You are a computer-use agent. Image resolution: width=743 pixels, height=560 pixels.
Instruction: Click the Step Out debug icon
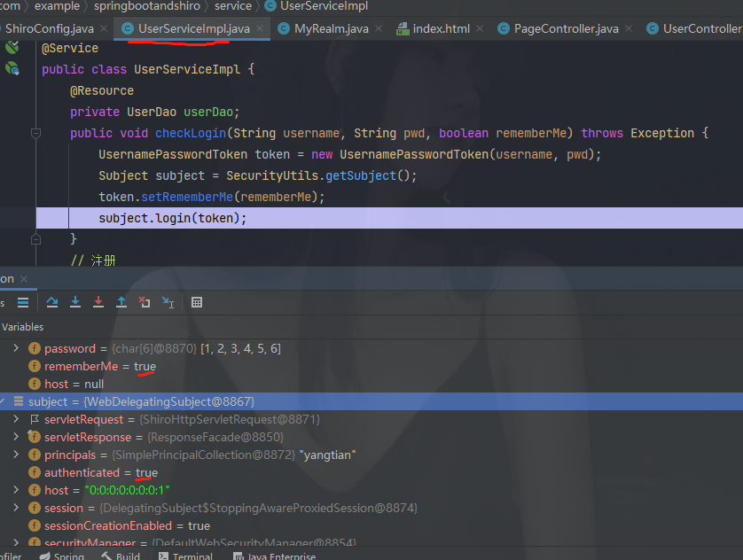[121, 302]
